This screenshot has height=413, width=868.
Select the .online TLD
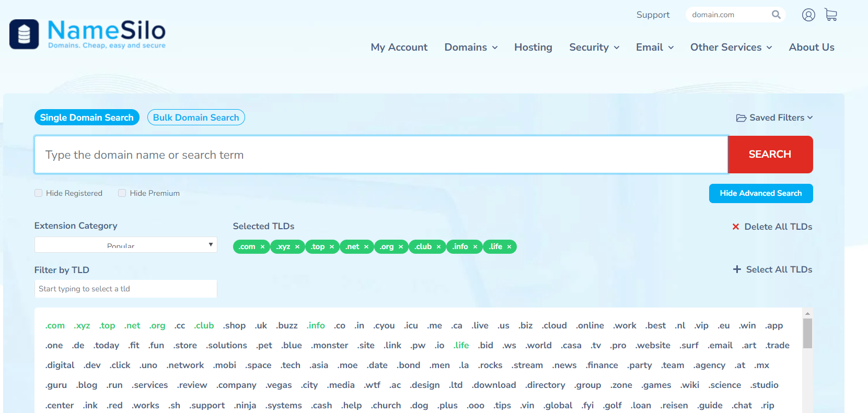point(590,325)
